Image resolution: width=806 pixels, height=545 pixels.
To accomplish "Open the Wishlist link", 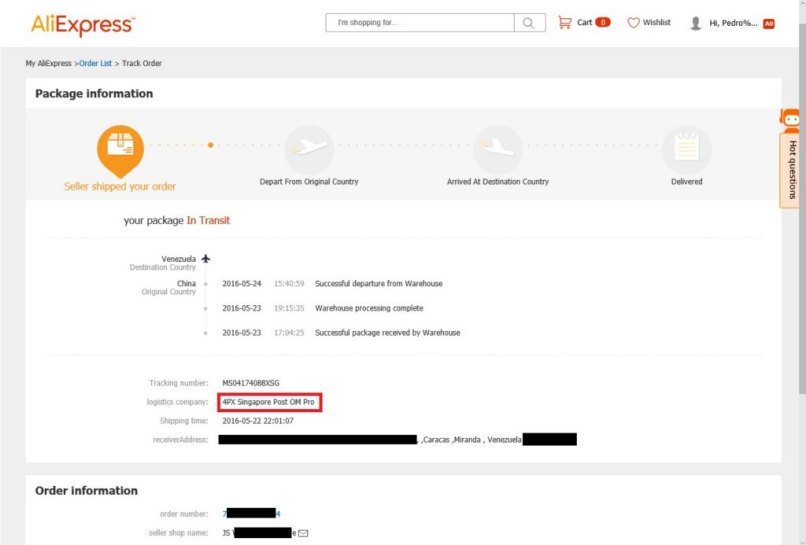I will tap(656, 23).
